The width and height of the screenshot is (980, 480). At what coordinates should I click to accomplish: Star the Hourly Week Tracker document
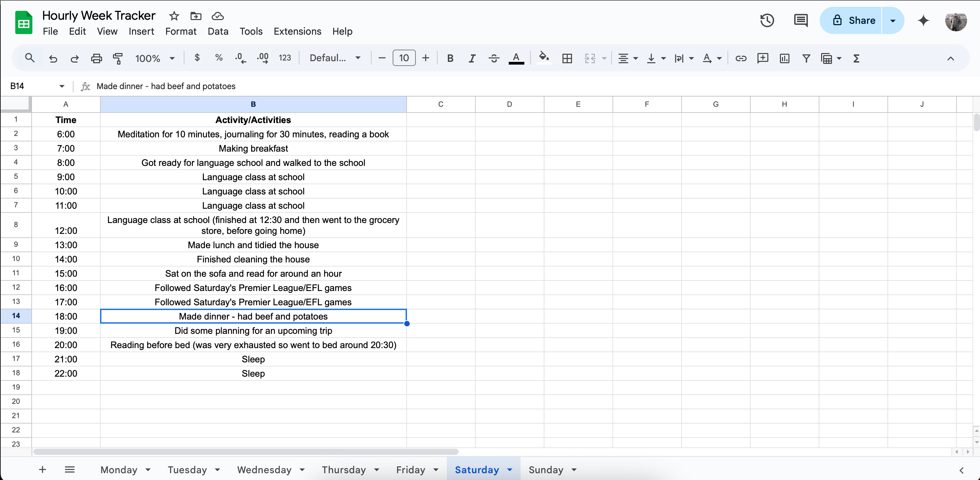point(174,16)
